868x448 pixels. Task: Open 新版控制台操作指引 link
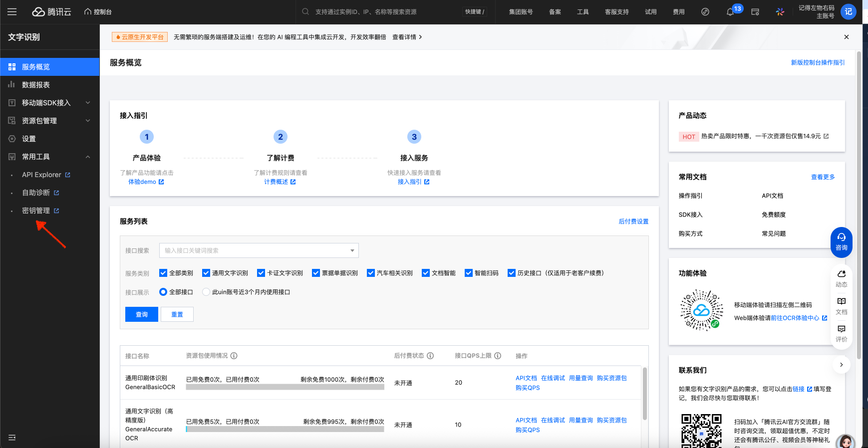818,62
